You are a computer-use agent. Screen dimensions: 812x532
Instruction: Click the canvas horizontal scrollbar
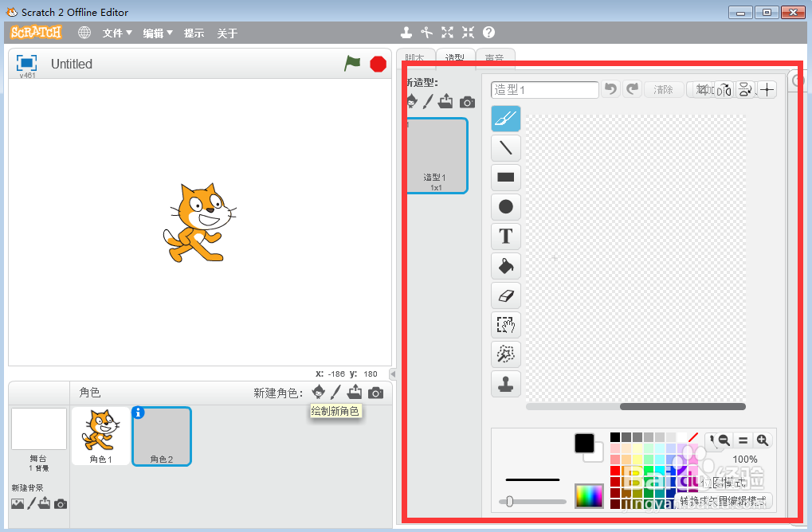point(683,407)
